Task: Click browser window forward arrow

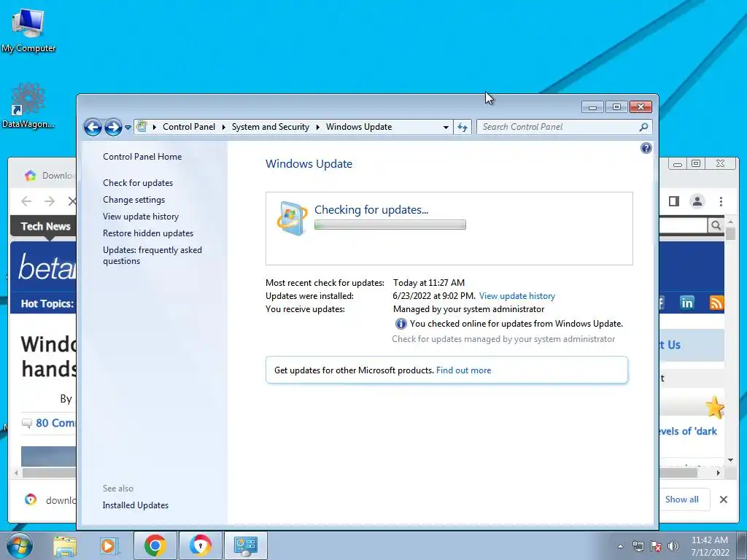Action: 50,201
